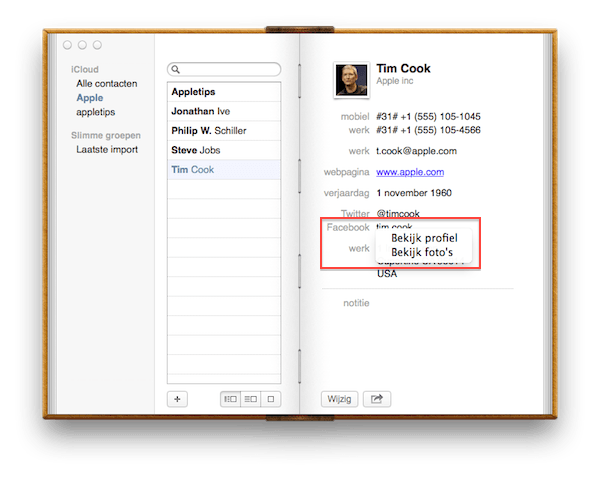600x480 pixels.
Task: Click the @timcook Twitter handle
Action: pyautogui.click(x=398, y=214)
